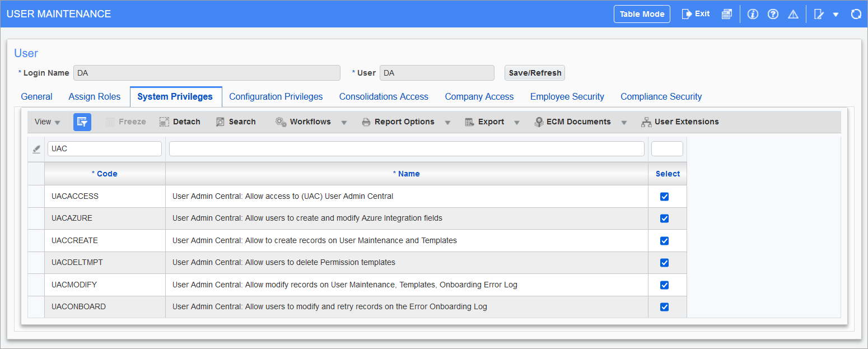
Task: Click the Table Mode button
Action: point(642,14)
